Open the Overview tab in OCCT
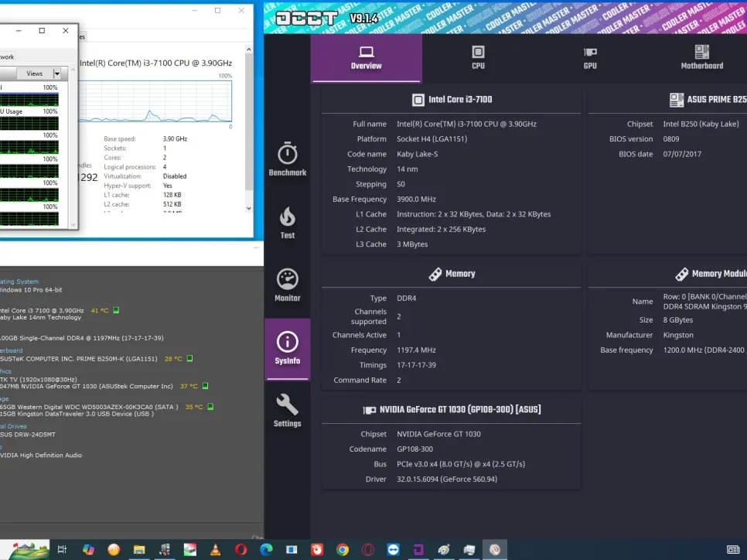The width and height of the screenshot is (747, 560). click(366, 58)
